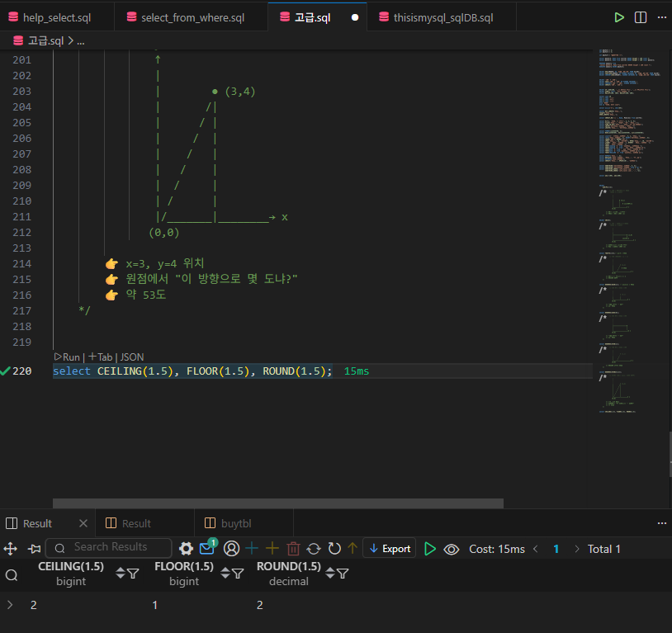
Task: Click the 15ms inline execution time
Action: [x=356, y=371]
